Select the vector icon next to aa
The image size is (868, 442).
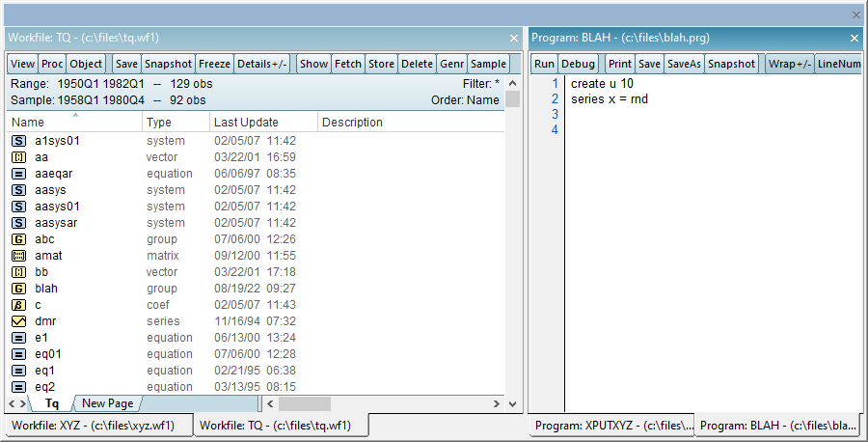coord(18,157)
